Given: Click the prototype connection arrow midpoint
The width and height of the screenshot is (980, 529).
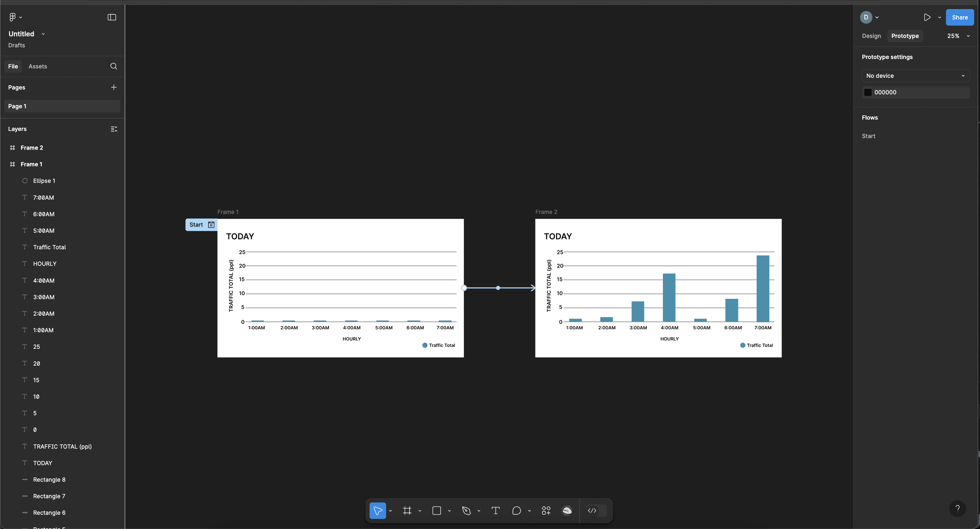Looking at the screenshot, I should point(498,288).
